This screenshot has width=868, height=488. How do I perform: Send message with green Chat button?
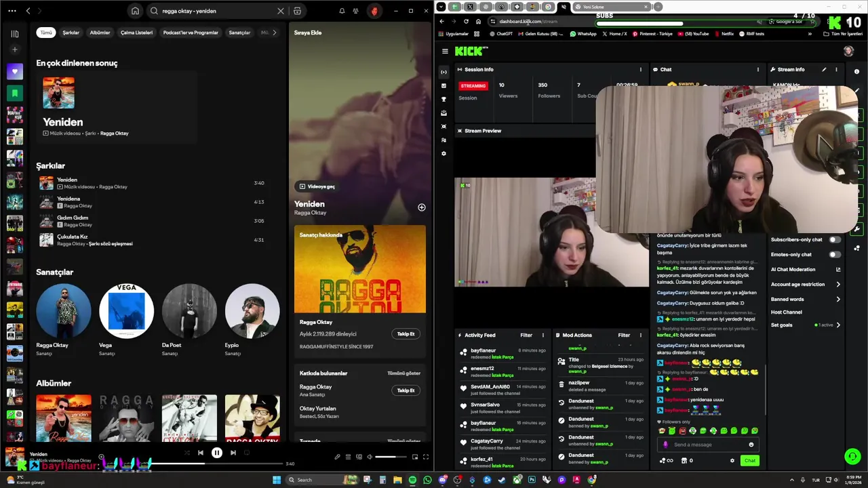point(749,460)
